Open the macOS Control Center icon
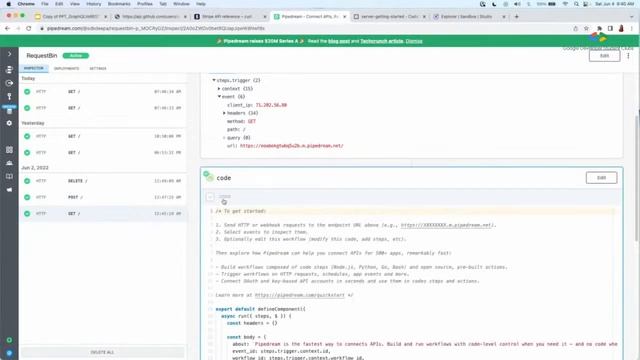Viewport: 640px width, 360px height. 586,4
